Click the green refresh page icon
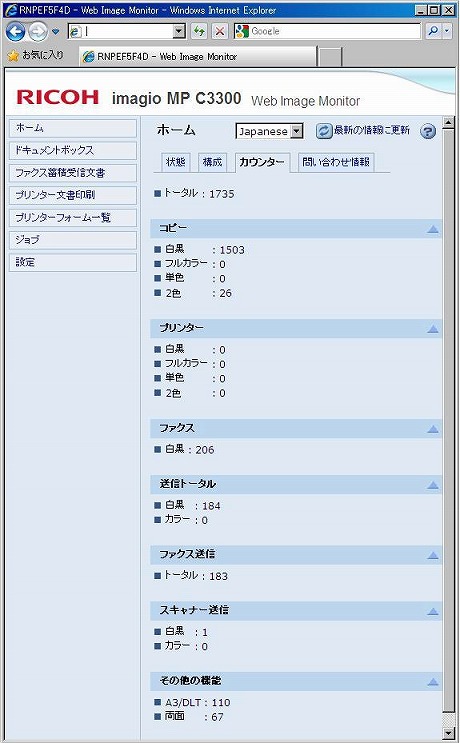The height and width of the screenshot is (743, 460). pos(199,31)
